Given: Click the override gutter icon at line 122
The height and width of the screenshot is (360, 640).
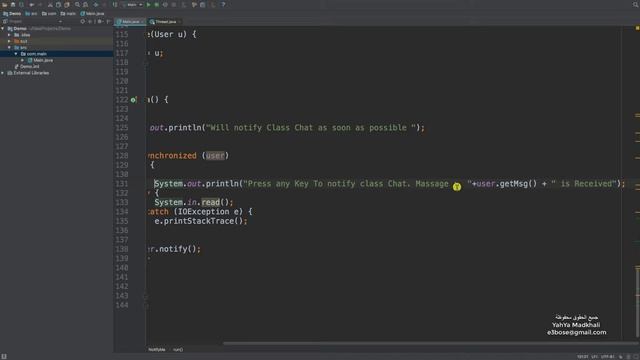Looking at the screenshot, I should pos(133,100).
